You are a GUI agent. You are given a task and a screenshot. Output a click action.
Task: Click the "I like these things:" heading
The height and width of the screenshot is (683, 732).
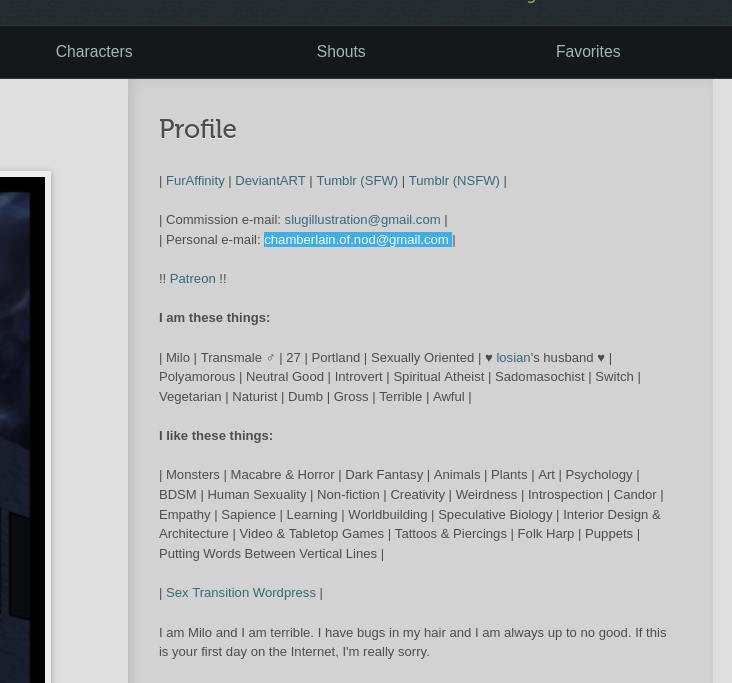point(216,436)
